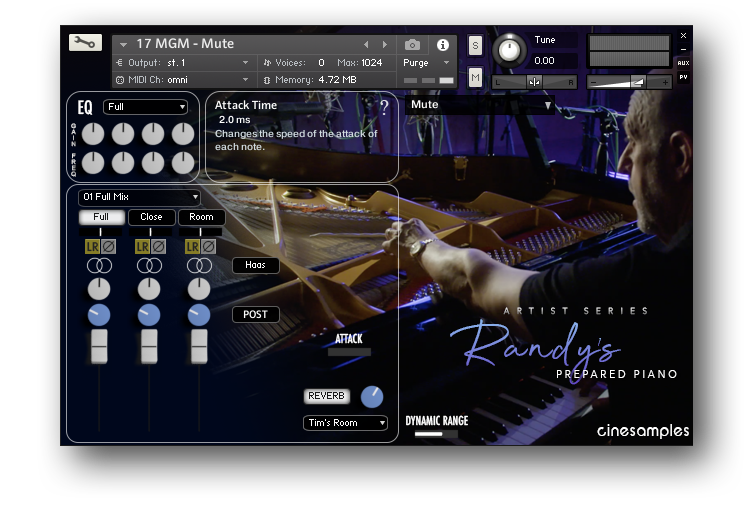Click the pan slider center icon
Screen dimensions: 753x506
(x=534, y=82)
